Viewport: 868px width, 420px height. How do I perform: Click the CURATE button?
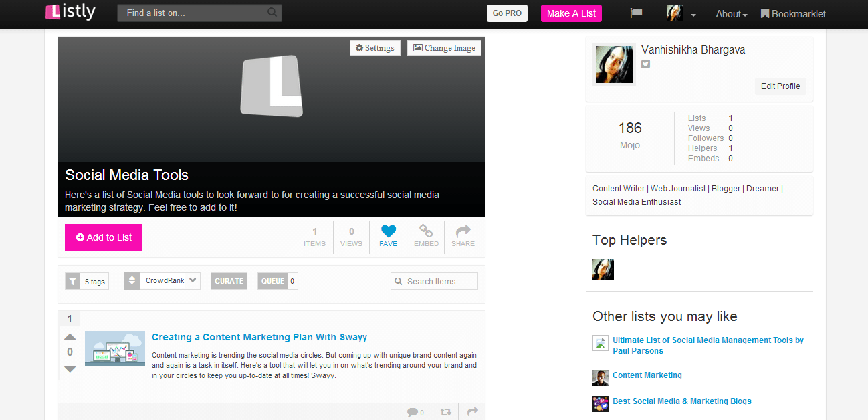click(229, 281)
